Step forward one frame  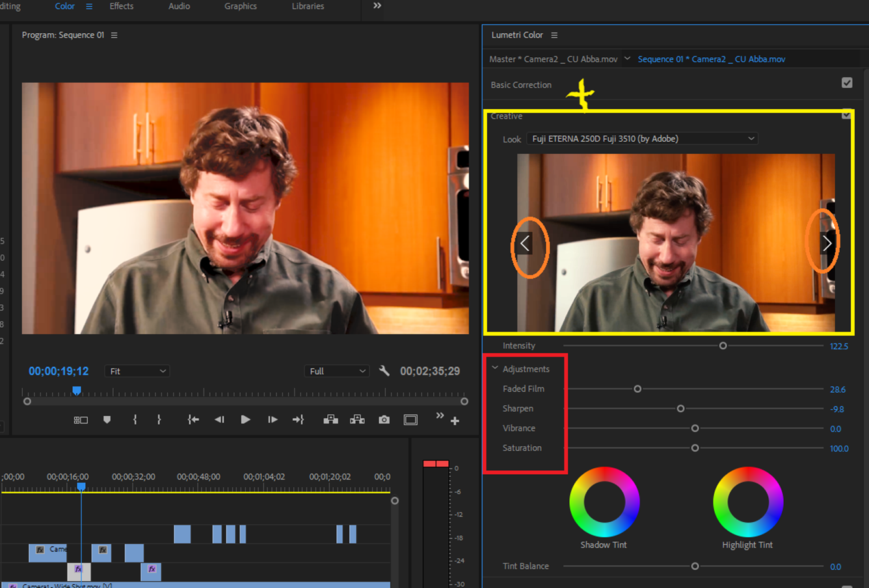point(273,420)
